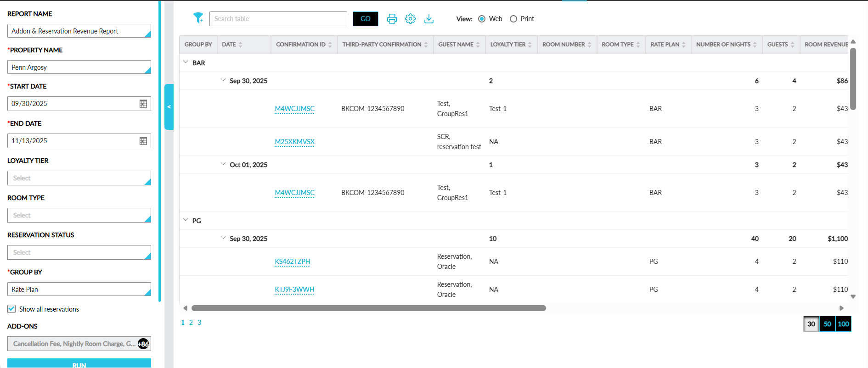The width and height of the screenshot is (868, 368).
Task: Open the Report Name dropdown
Action: click(79, 31)
